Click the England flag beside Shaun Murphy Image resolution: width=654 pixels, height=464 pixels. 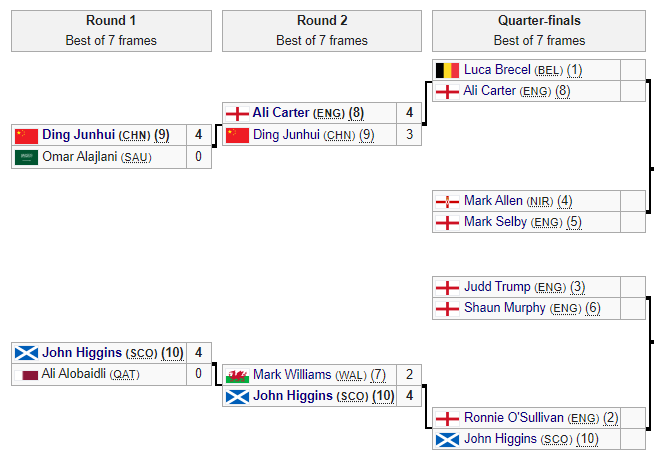tap(447, 308)
